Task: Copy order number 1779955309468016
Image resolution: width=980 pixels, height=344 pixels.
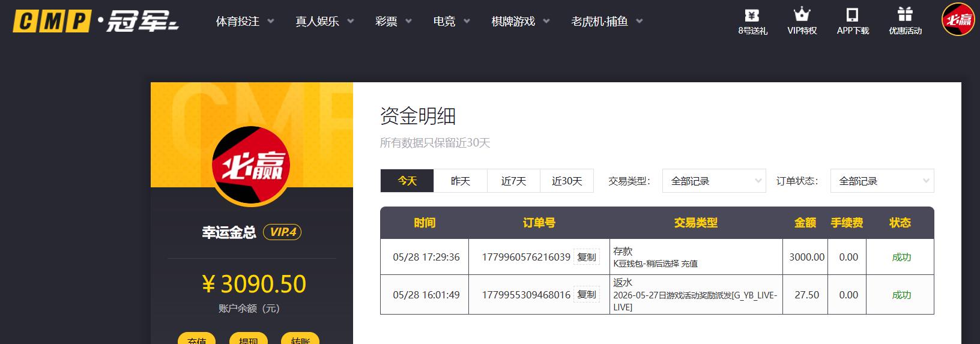Action: pyautogui.click(x=587, y=295)
